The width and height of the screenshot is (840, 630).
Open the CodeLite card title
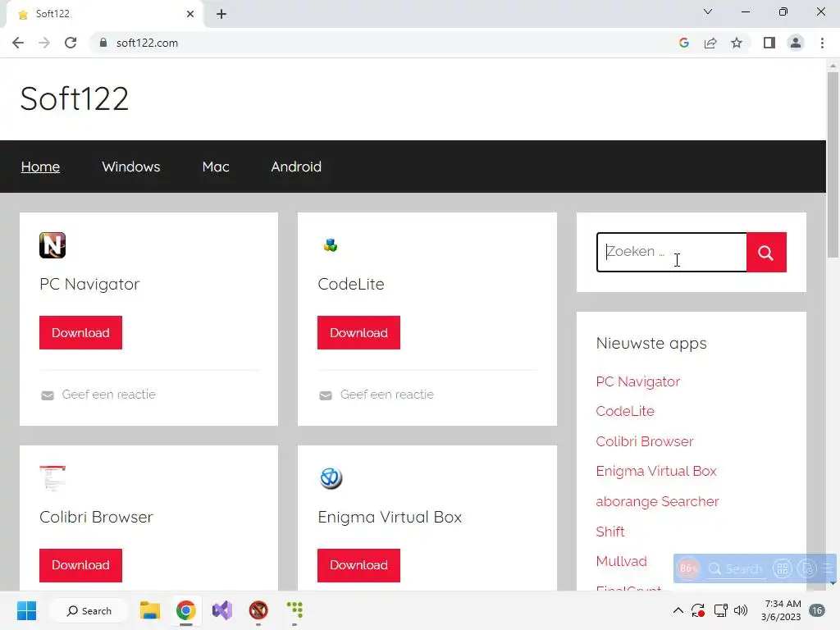pos(351,284)
